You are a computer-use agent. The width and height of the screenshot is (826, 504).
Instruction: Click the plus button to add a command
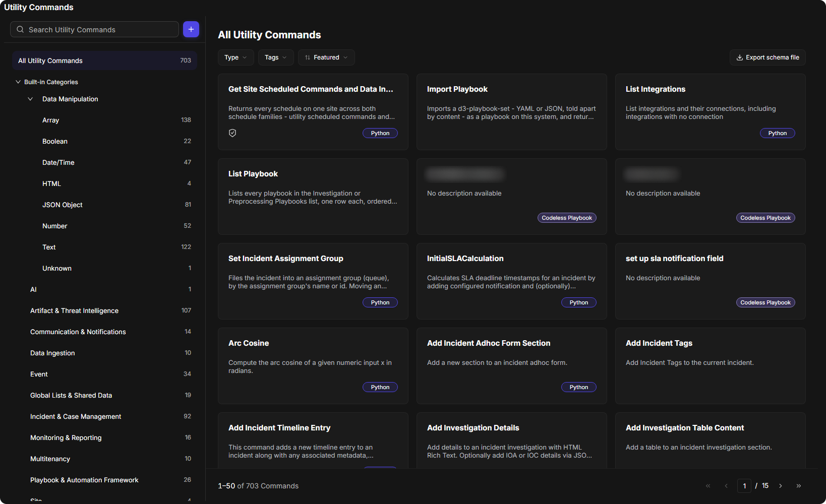[x=191, y=29]
